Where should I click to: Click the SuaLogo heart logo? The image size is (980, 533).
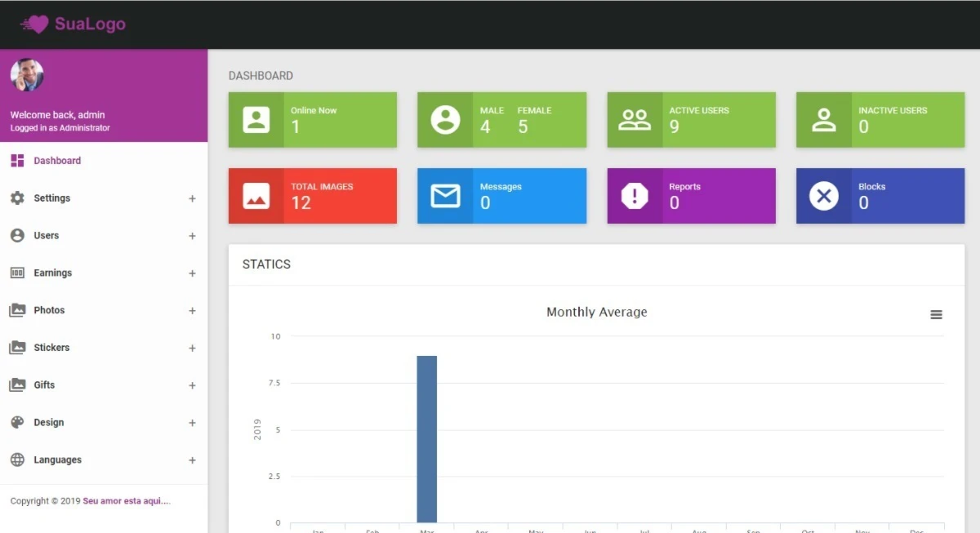point(36,24)
